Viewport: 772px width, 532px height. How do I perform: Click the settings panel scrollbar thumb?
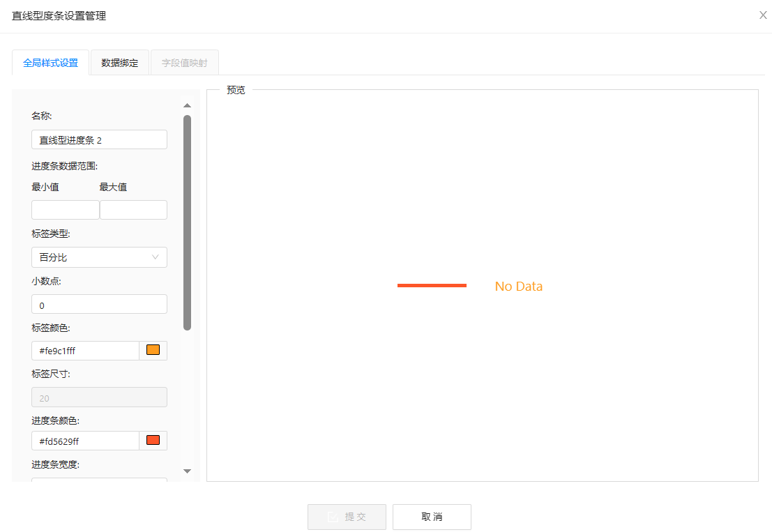(x=187, y=222)
